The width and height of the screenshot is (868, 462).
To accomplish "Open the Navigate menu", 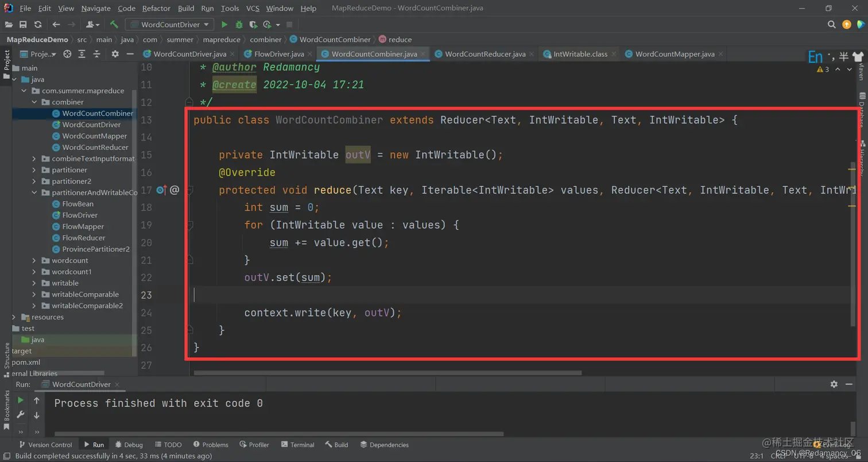I will tap(96, 9).
